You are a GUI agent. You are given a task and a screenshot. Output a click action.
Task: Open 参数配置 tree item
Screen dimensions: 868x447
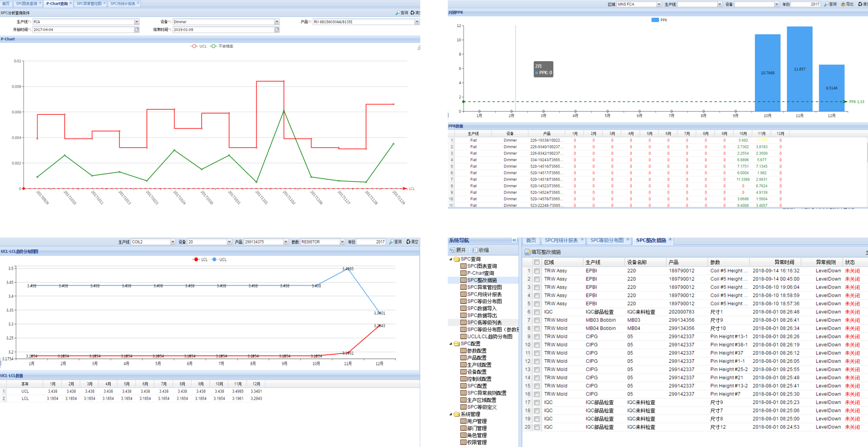point(477,351)
